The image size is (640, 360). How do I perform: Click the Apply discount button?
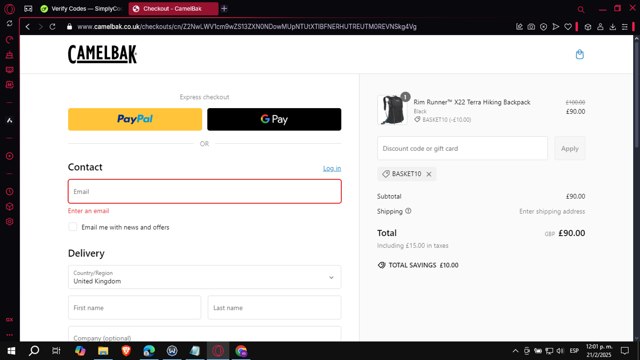[x=569, y=149]
